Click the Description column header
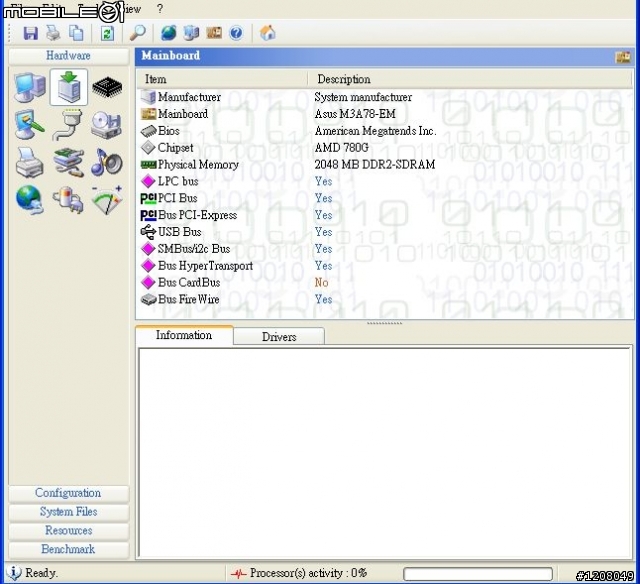 pos(470,79)
